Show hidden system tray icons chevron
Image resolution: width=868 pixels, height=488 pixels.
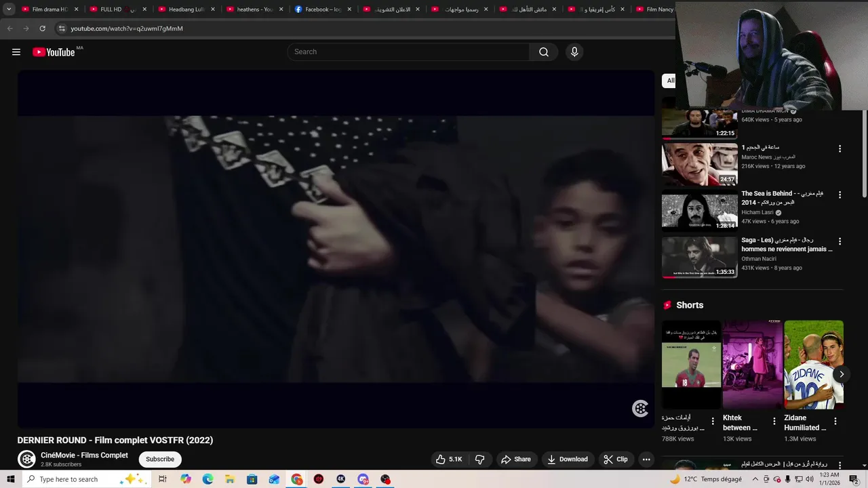(x=756, y=479)
